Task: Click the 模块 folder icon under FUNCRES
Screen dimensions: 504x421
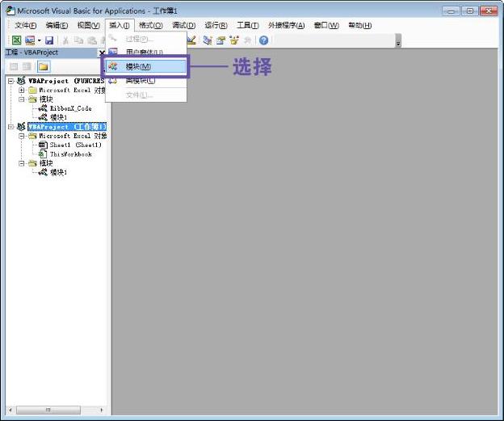Action: pyautogui.click(x=32, y=99)
